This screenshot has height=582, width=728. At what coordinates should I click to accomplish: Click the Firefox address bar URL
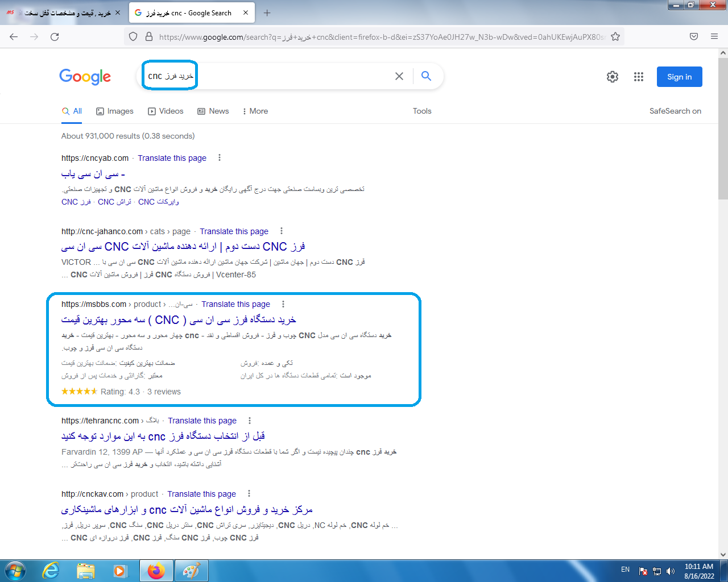[381, 37]
